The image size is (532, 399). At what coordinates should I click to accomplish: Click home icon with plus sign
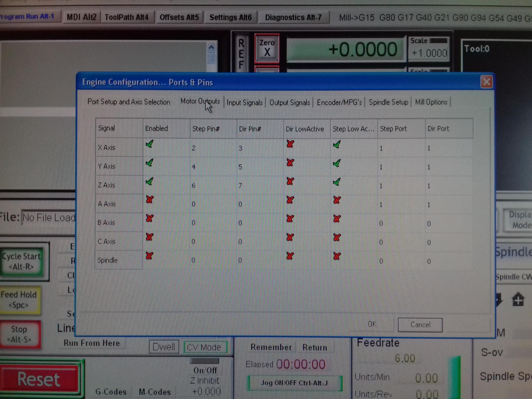click(x=518, y=300)
